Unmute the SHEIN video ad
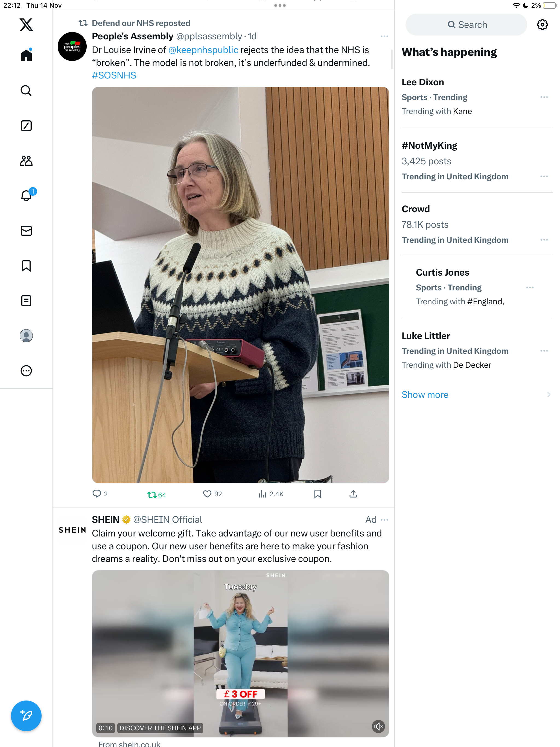The width and height of the screenshot is (560, 747). (379, 726)
